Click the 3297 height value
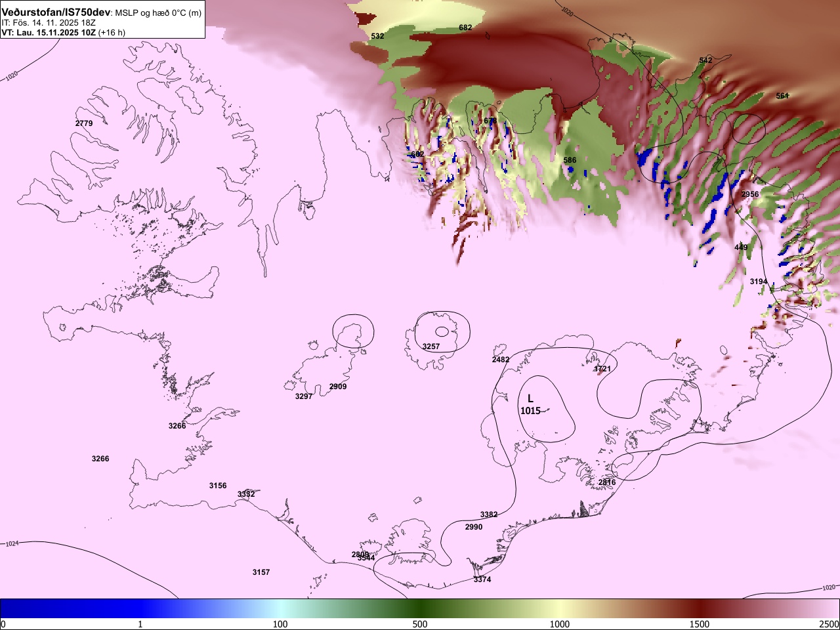The width and height of the screenshot is (840, 630). point(304,396)
